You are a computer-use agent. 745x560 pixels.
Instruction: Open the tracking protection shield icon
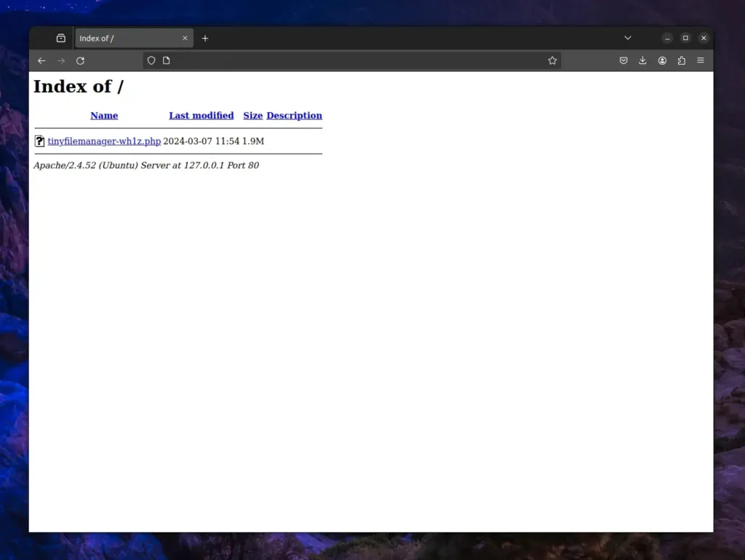click(151, 61)
